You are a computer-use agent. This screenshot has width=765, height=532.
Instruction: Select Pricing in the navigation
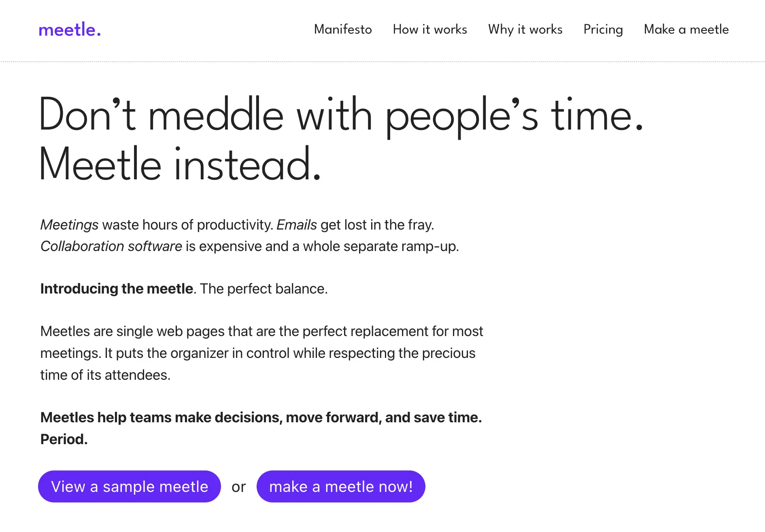(x=603, y=30)
